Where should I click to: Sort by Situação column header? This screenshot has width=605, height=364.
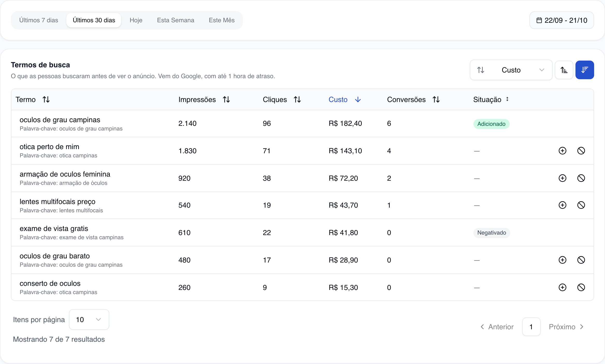click(491, 99)
